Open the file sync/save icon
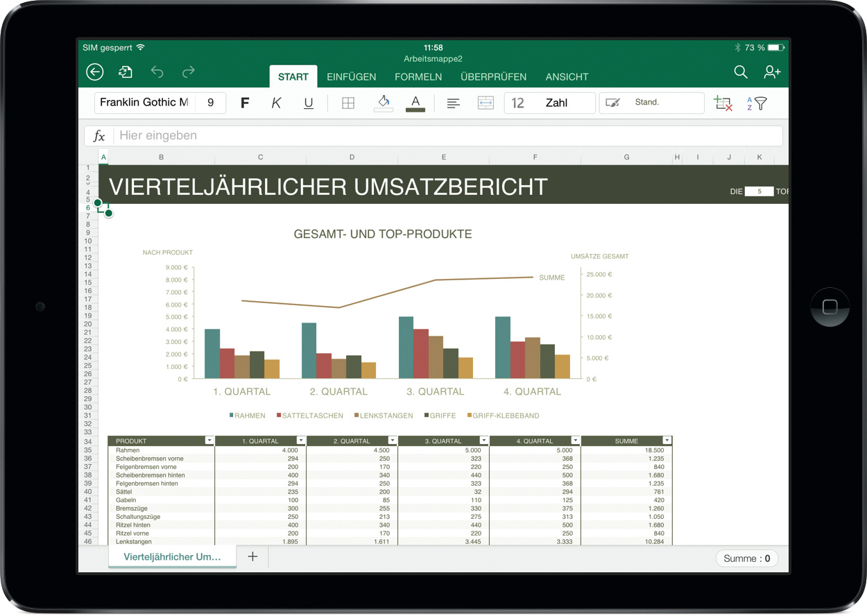The height and width of the screenshot is (616, 867). pyautogui.click(x=126, y=71)
